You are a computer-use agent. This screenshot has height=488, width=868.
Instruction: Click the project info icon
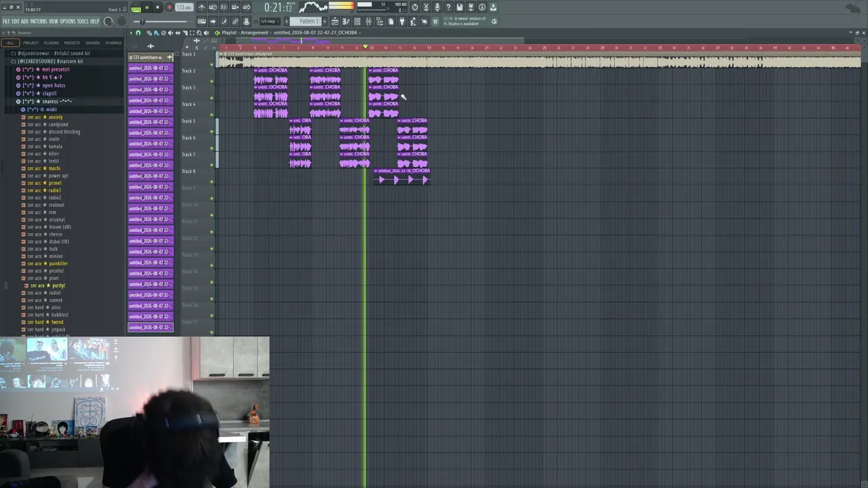click(482, 7)
